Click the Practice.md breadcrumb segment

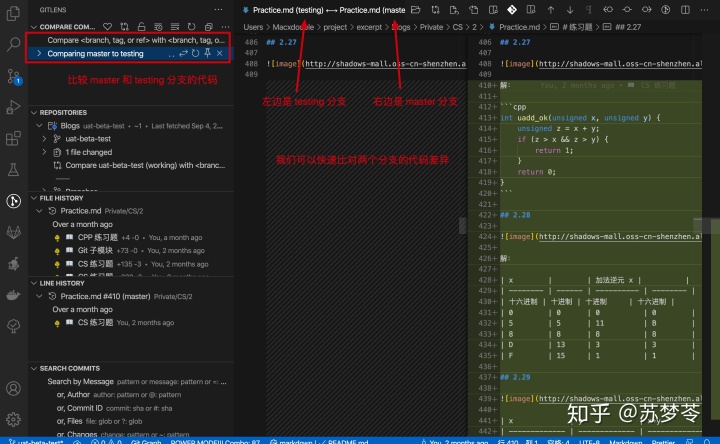pyautogui.click(x=519, y=27)
